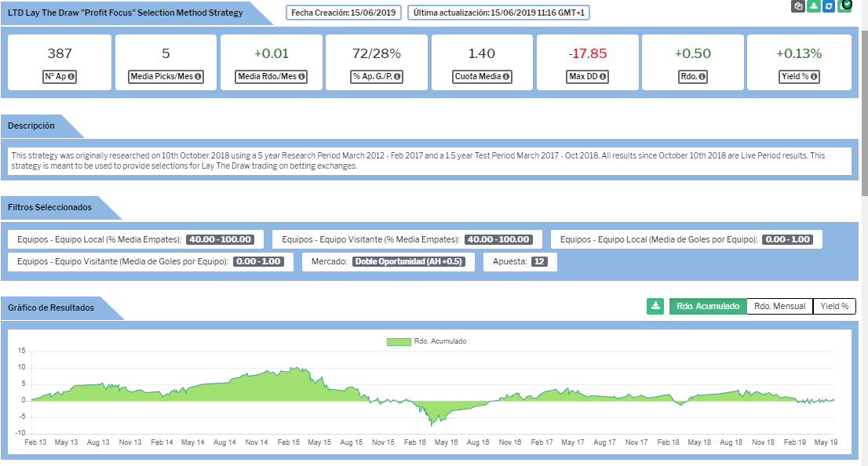Click the strategy title LTD Lay The Draw

(125, 13)
